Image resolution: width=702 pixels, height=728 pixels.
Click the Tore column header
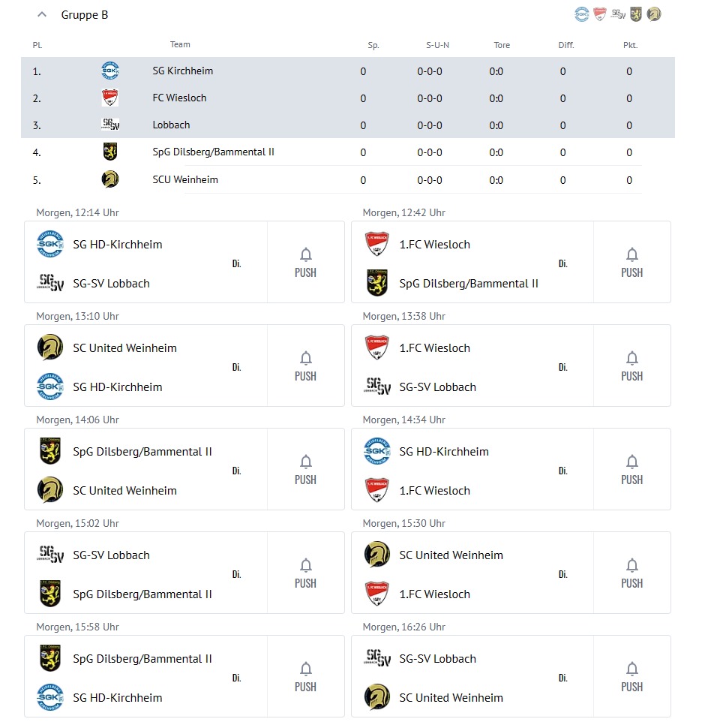502,45
